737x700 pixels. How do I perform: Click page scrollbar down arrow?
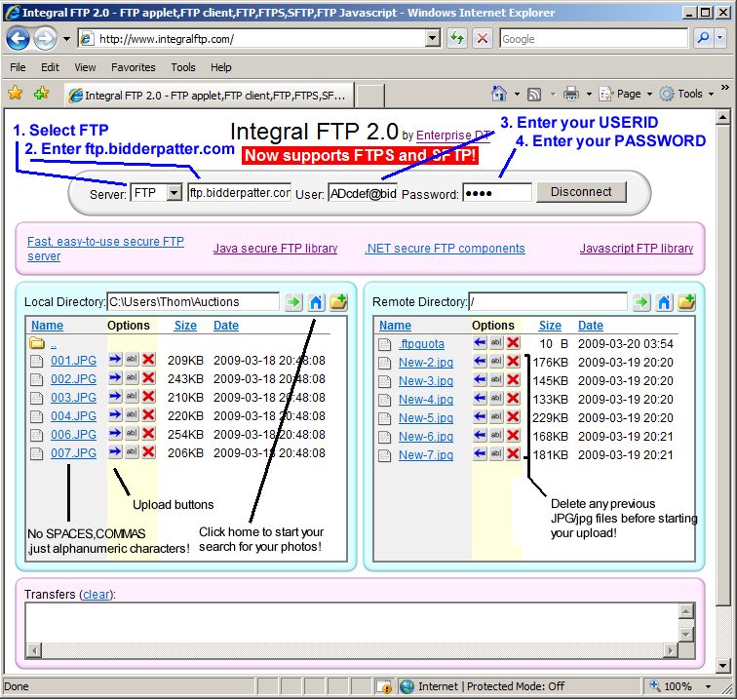(723, 665)
